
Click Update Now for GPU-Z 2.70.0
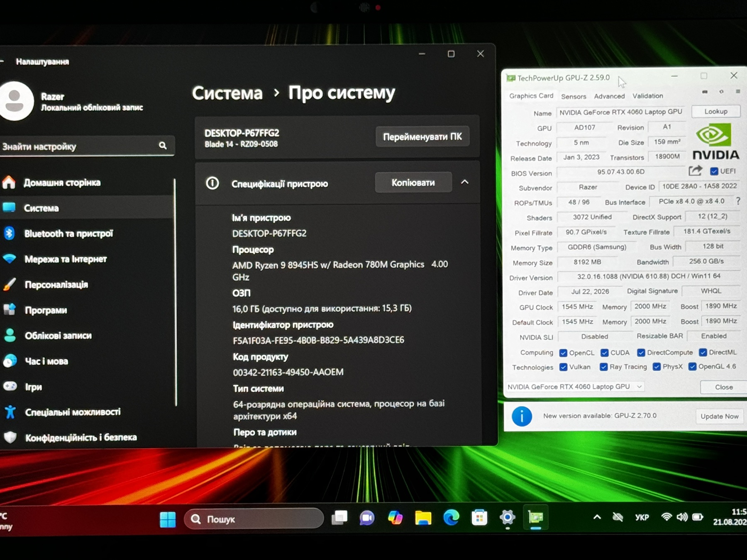pos(720,416)
